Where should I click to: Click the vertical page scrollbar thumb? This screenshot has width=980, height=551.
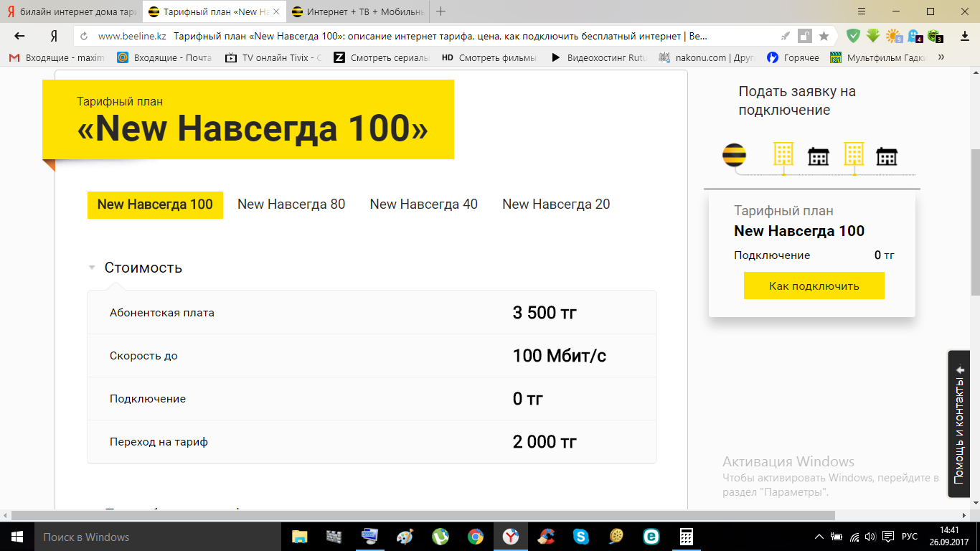point(975,222)
